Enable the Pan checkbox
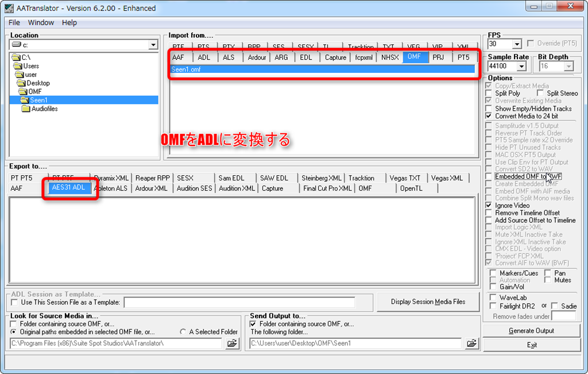588x374 pixels. click(x=548, y=273)
